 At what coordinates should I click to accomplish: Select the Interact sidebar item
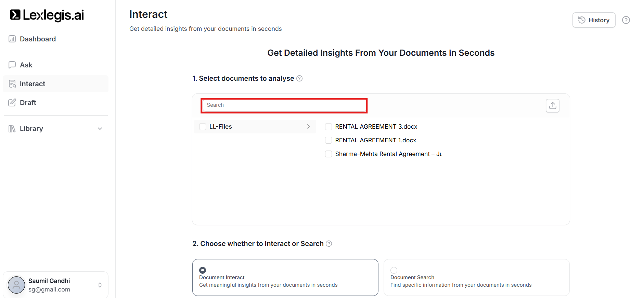33,84
